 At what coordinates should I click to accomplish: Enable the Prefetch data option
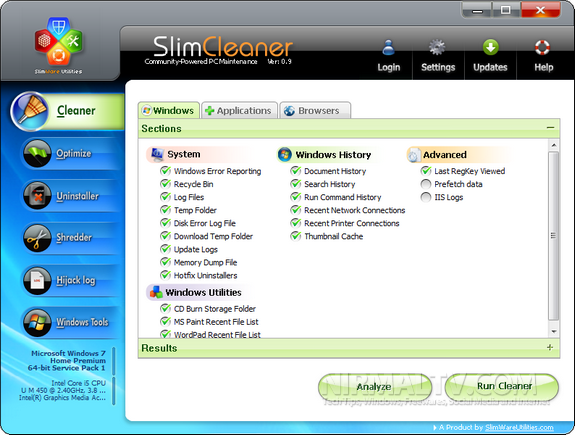[x=426, y=184]
